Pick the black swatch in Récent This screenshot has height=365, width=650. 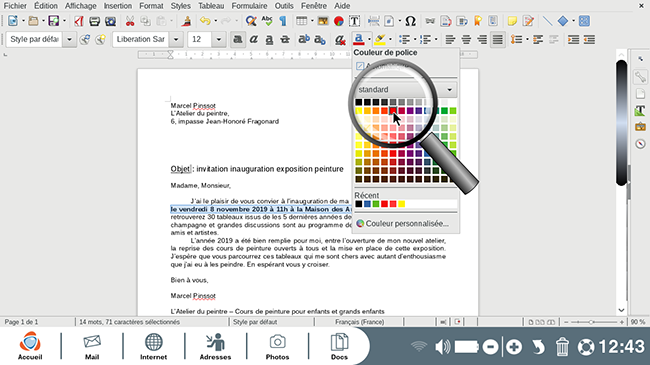point(359,204)
